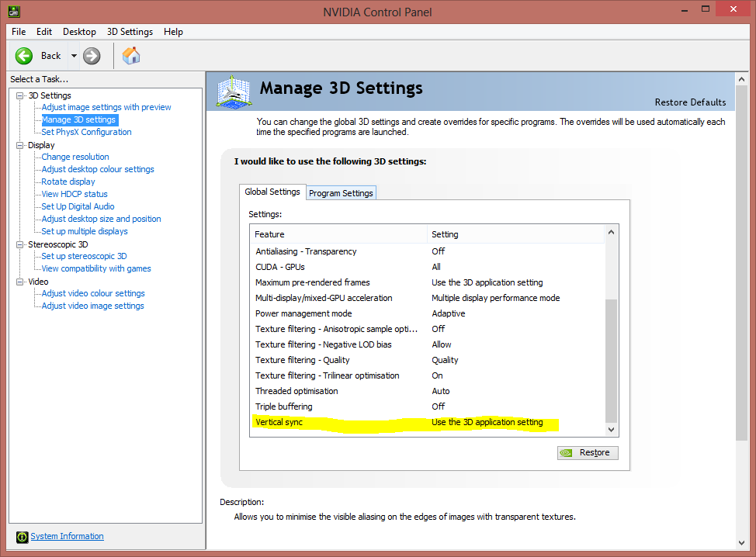The height and width of the screenshot is (557, 756).
Task: Open the System Information link
Action: 67,536
